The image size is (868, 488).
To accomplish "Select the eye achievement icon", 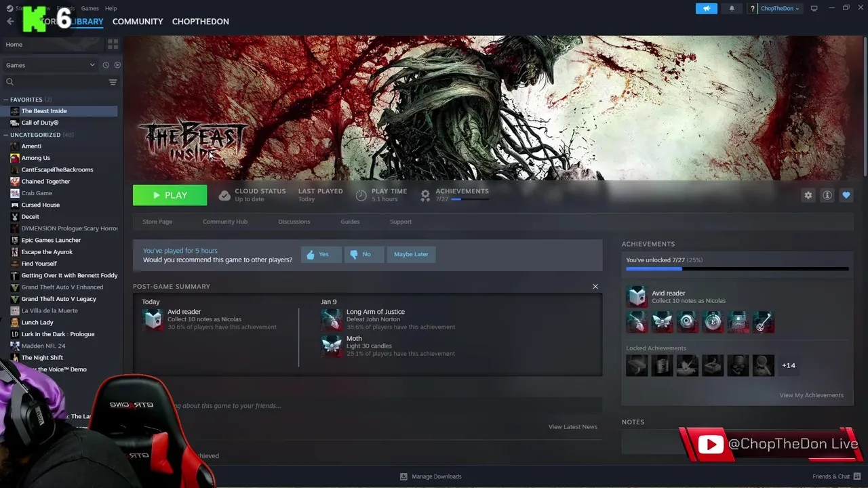I will [x=687, y=322].
